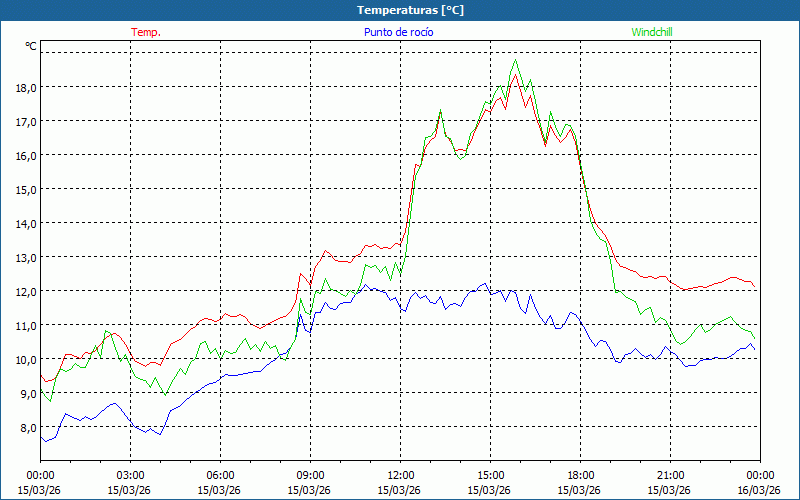Select the green Windchill legend label

(652, 32)
